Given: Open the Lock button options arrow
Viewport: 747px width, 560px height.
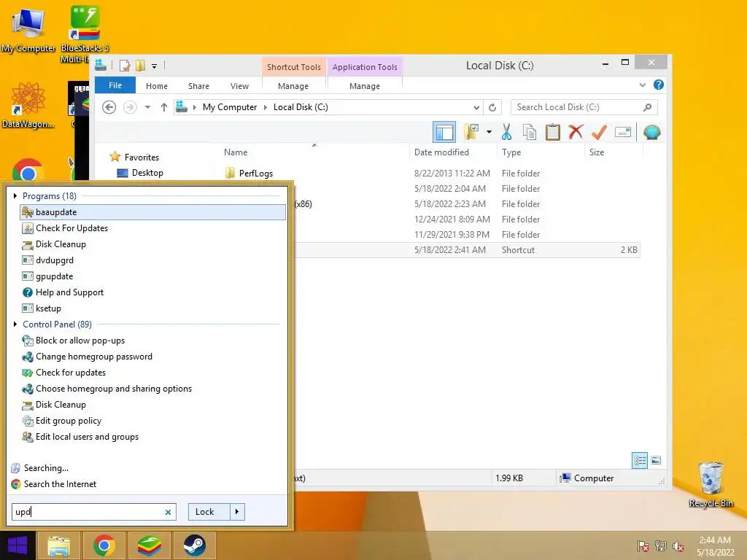Looking at the screenshot, I should (x=237, y=512).
